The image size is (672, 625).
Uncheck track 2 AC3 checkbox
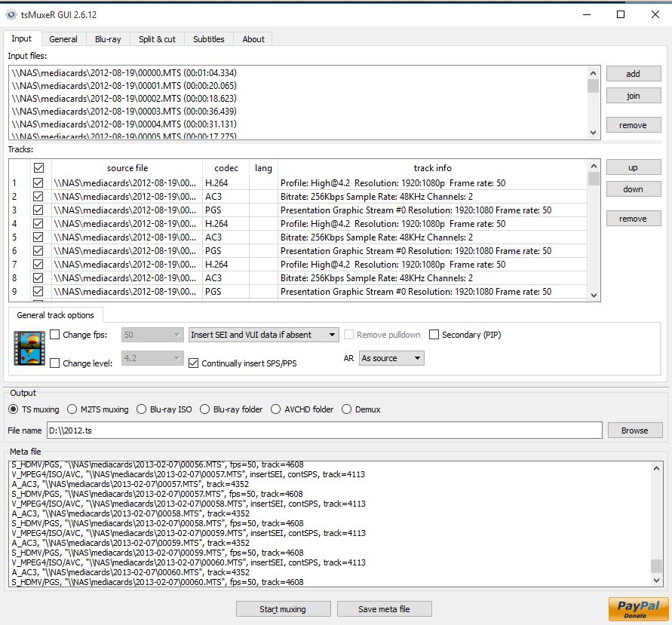[x=38, y=197]
